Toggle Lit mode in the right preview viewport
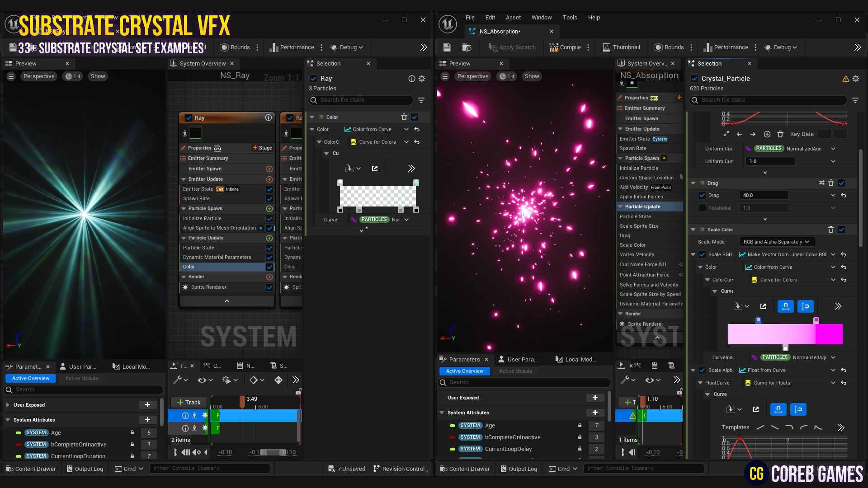Screen dimensions: 868x488 506,76
